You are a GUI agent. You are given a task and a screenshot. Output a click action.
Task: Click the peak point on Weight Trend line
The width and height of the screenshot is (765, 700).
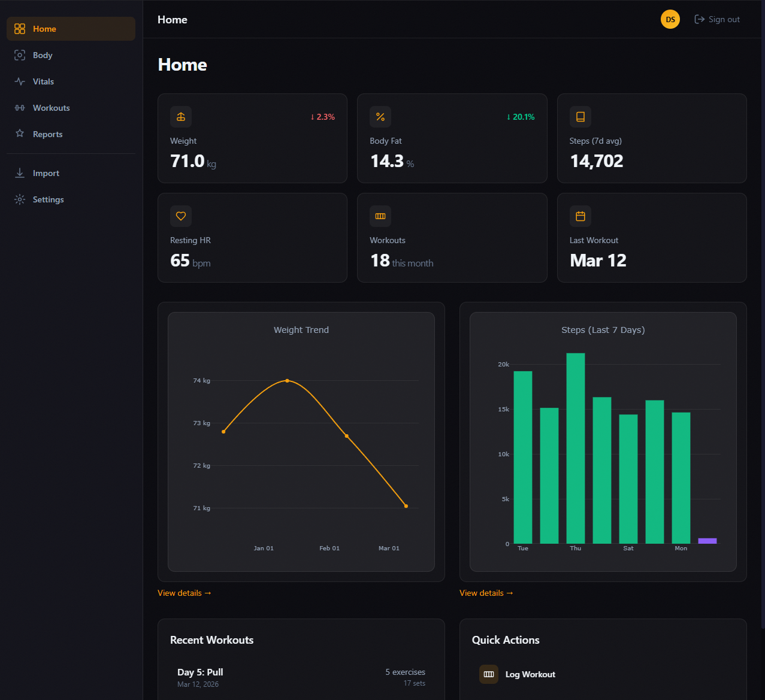287,381
